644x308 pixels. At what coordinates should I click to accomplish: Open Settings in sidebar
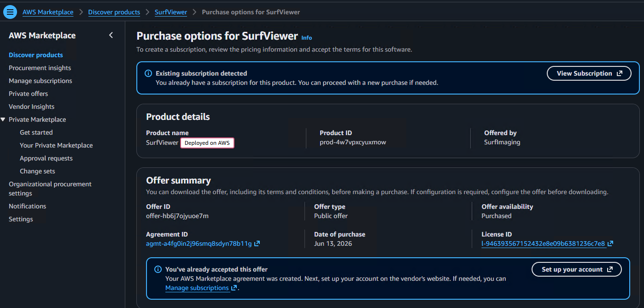click(x=21, y=219)
